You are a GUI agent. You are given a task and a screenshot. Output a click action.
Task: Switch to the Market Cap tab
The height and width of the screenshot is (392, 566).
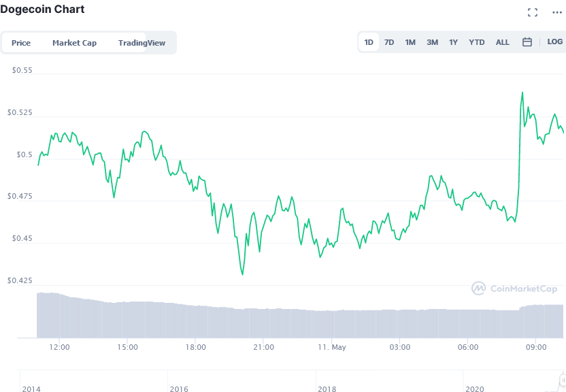tap(74, 43)
